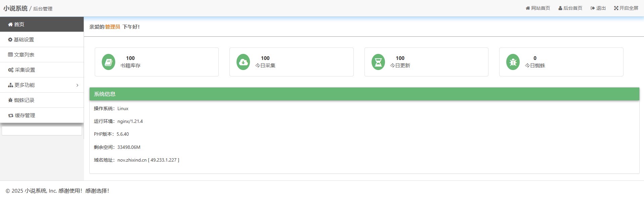Screen dimensions: 644x199
Task: Open 缓存管理 sidebar entry
Action: click(x=42, y=115)
